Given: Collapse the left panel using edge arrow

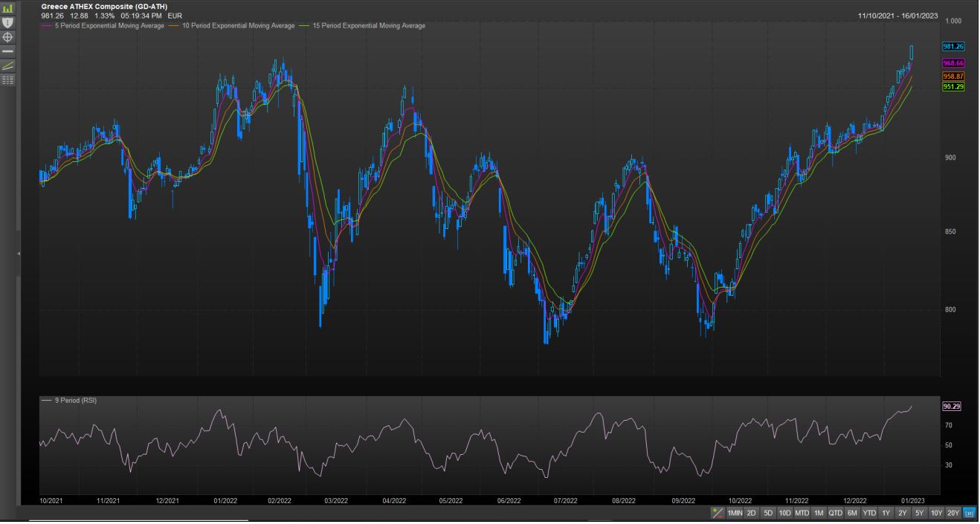Looking at the screenshot, I should [19, 254].
